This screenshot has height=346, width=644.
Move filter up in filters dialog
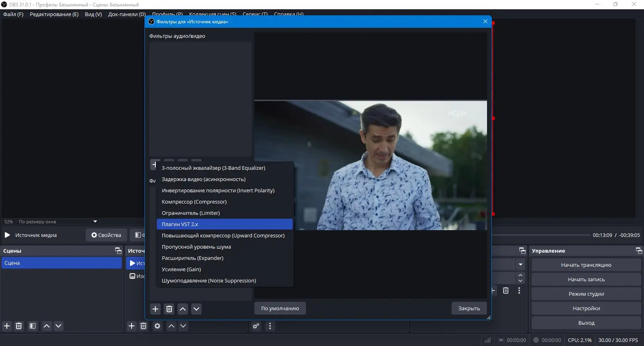tap(183, 309)
